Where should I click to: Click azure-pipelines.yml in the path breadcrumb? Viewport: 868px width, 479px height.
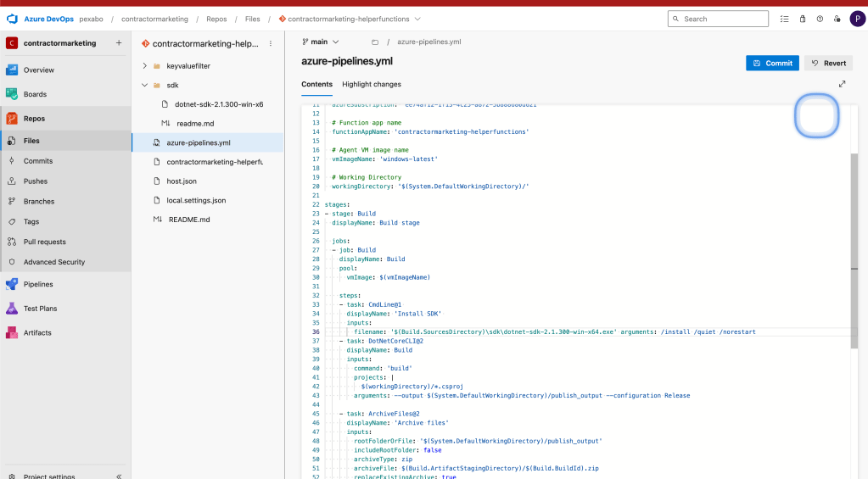tap(429, 42)
